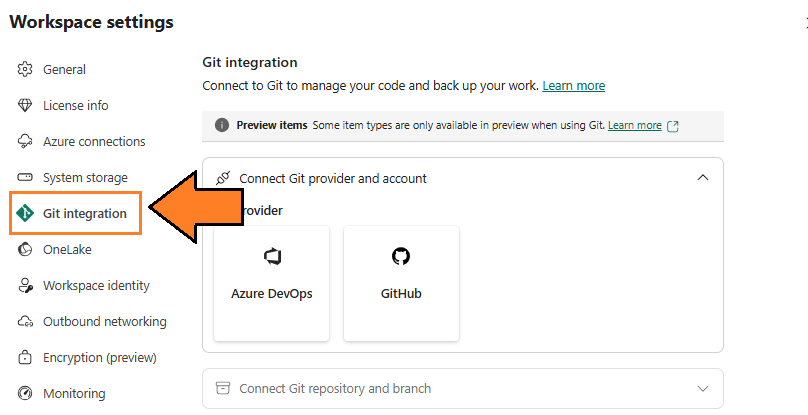Open Learn more link under Git integration
Viewport: 808px width, 415px height.
573,86
